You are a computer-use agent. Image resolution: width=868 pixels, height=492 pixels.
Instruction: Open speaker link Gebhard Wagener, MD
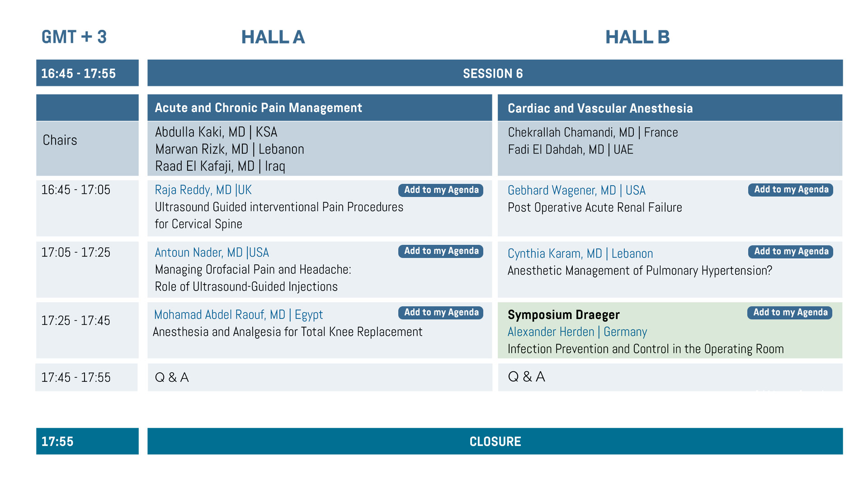pos(576,191)
